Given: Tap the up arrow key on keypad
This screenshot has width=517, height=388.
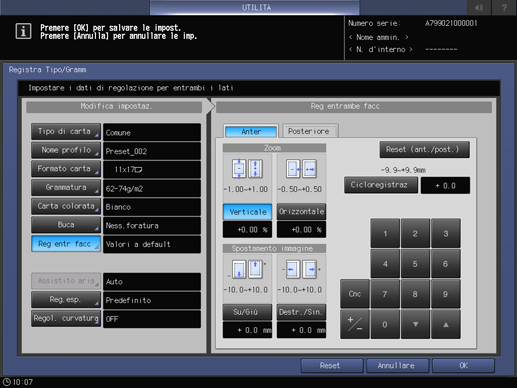Looking at the screenshot, I should pyautogui.click(x=446, y=324).
